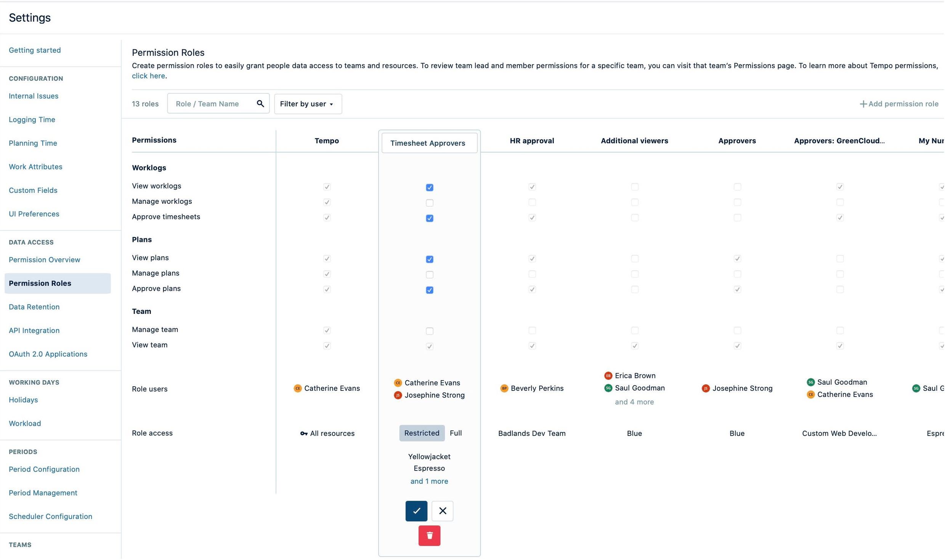Cancel editing with the X icon
This screenshot has height=560, width=945.
(x=442, y=511)
